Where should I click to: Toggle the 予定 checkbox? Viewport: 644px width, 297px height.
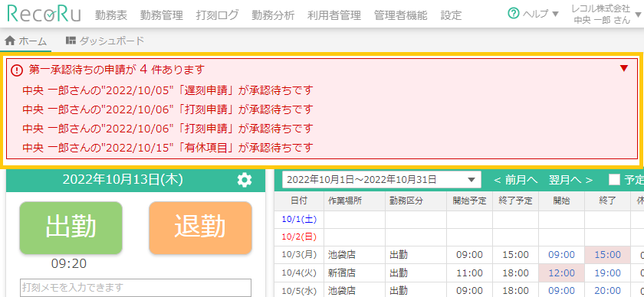coord(614,180)
